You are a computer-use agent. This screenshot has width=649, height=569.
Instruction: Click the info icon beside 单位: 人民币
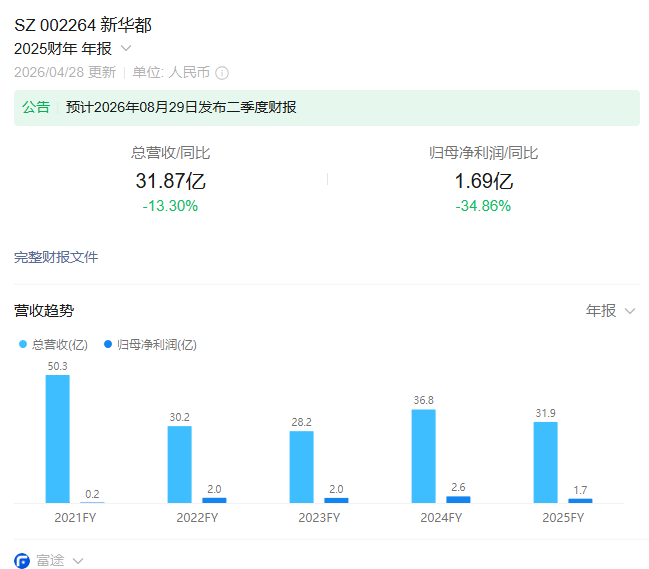pos(222,73)
